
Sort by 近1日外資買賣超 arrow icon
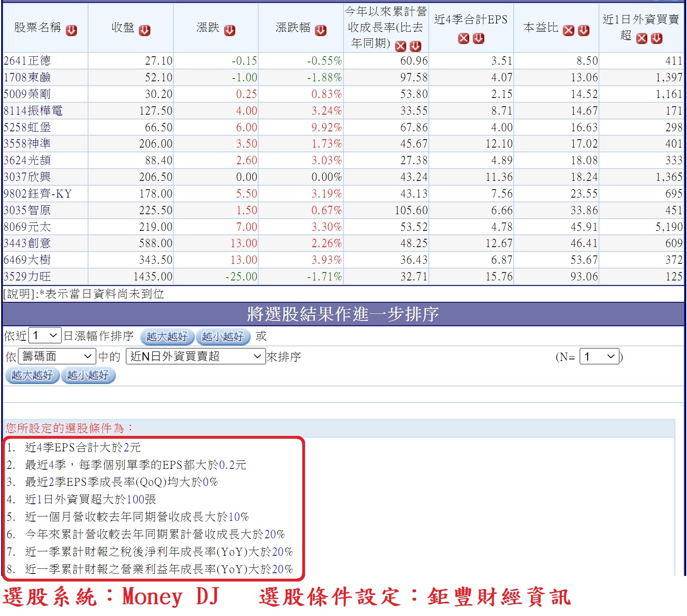click(657, 38)
